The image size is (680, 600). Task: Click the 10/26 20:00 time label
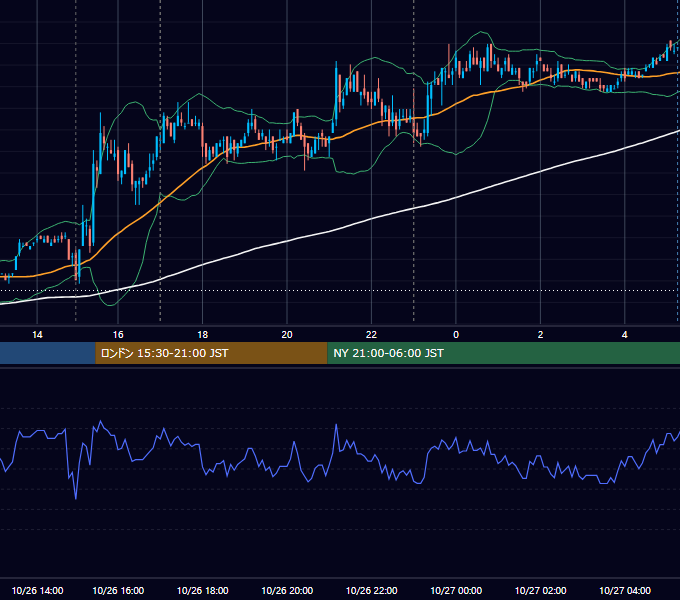pos(287,590)
